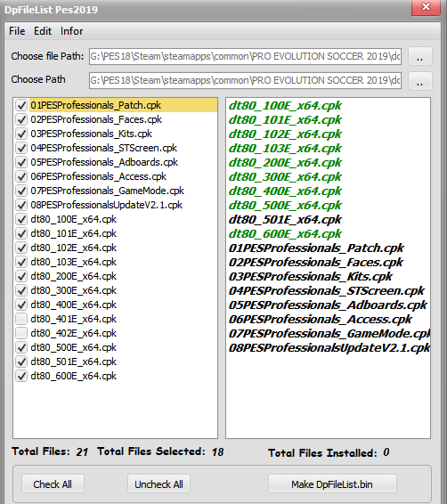This screenshot has width=447, height=504.
Task: Uncheck dt80_100E_x64.cpk checkbox in left list
Action: click(21, 219)
